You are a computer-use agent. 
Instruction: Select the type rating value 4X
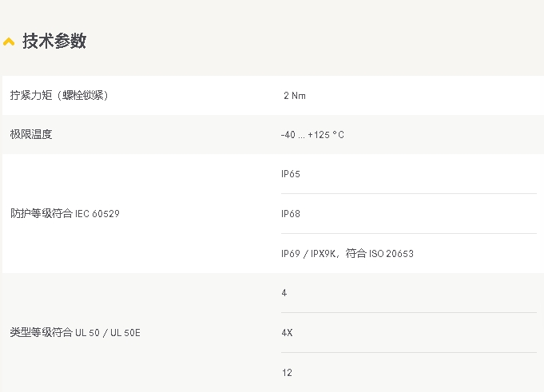[287, 333]
